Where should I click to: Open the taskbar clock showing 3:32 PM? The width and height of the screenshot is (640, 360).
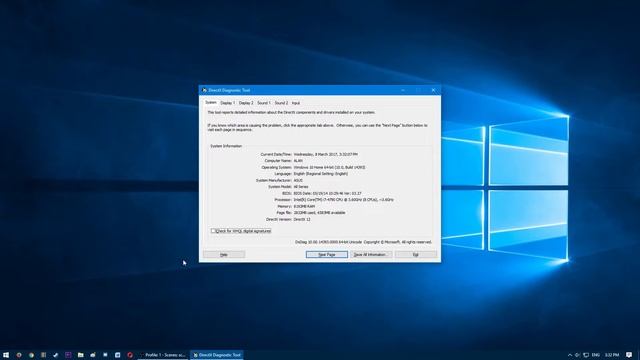[611, 355]
